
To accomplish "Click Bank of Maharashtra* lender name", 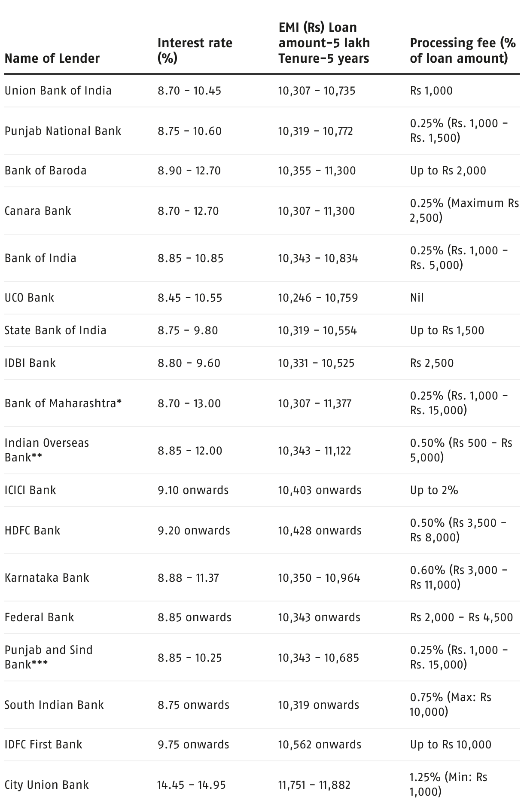I will click(63, 403).
